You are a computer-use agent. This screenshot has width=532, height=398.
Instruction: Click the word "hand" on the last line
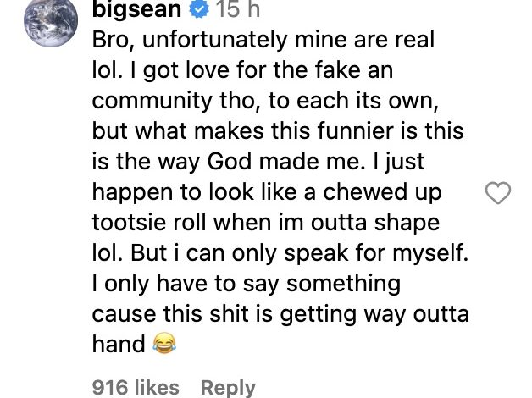tap(119, 344)
